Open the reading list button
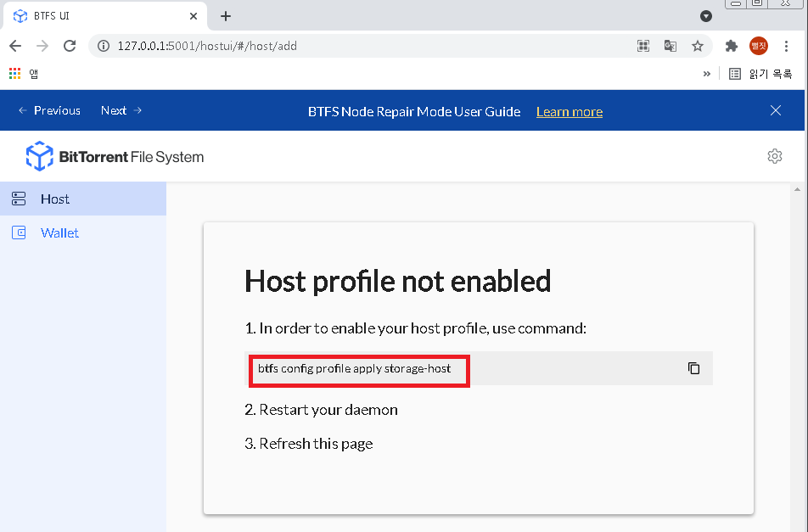 coord(760,74)
